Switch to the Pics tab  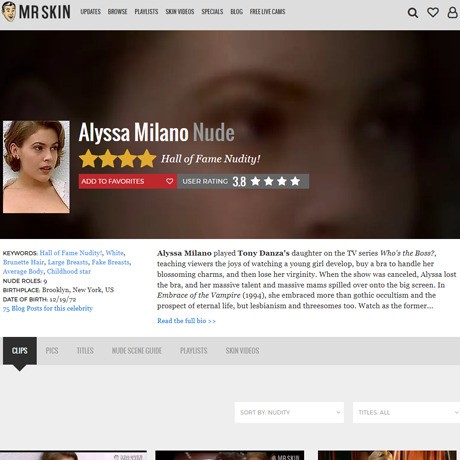[52, 351]
